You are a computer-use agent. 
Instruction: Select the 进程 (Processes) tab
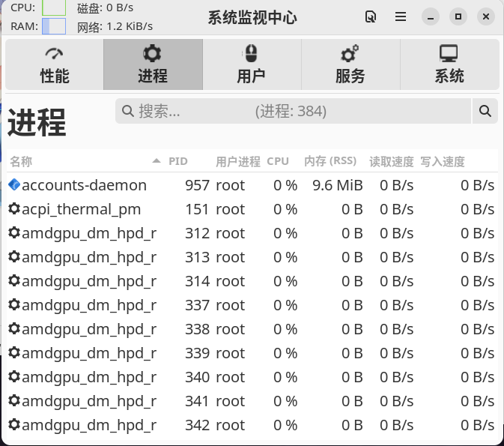pos(153,64)
